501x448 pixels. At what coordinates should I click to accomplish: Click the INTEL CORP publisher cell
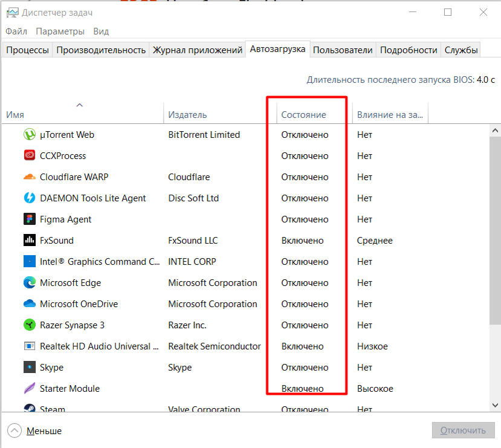point(192,262)
